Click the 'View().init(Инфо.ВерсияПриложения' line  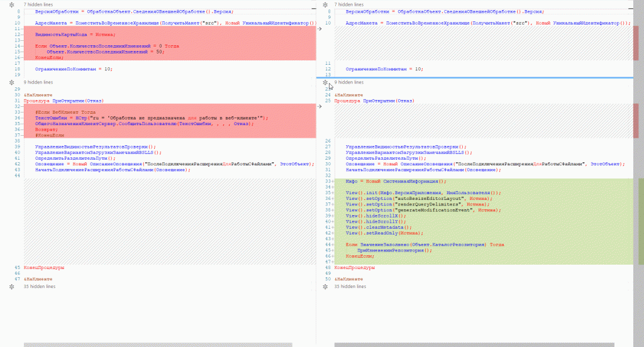click(x=423, y=192)
